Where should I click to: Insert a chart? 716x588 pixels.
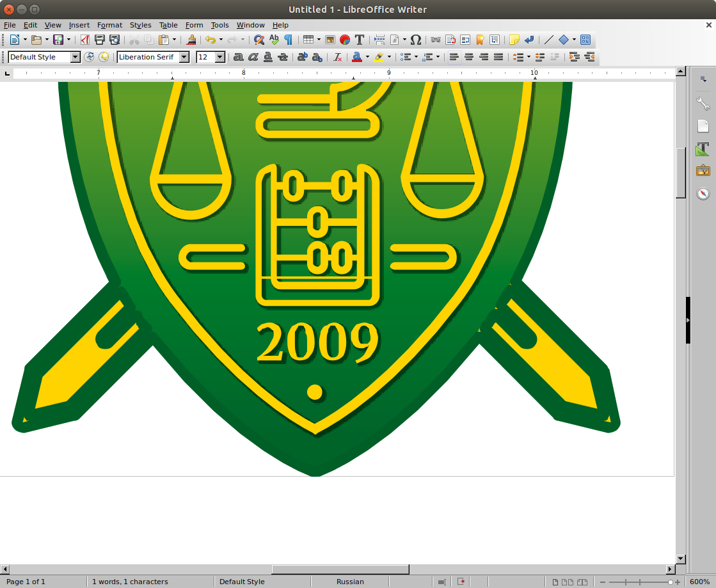click(345, 40)
